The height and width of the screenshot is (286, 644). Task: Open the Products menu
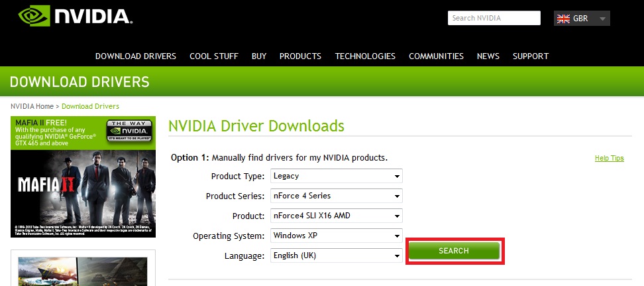[x=300, y=56]
